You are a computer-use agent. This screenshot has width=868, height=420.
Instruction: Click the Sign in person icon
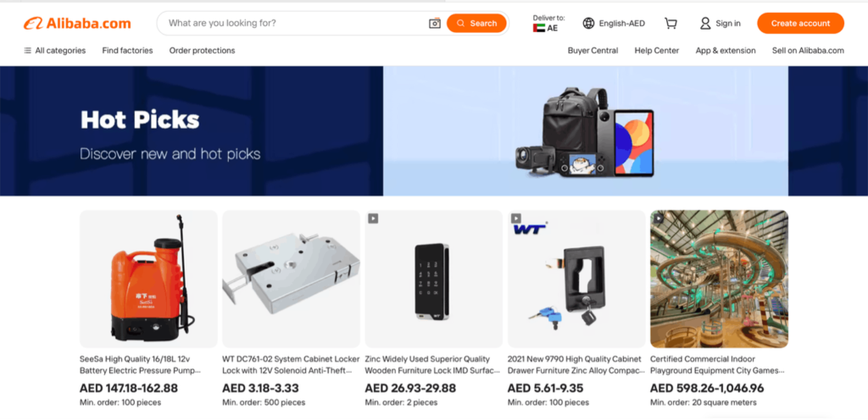704,23
